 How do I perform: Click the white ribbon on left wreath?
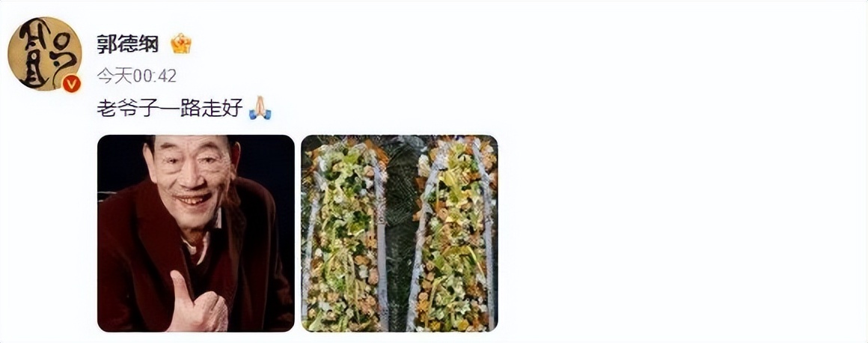click(381, 244)
